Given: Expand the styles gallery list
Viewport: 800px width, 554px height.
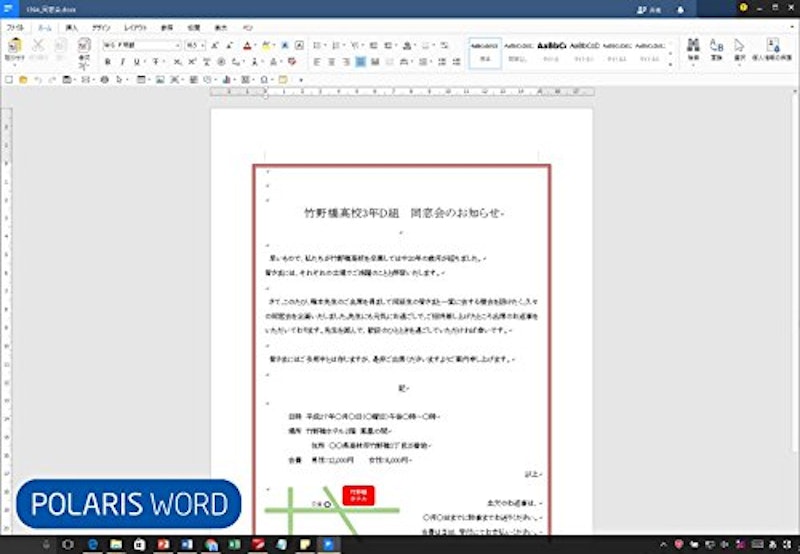Looking at the screenshot, I should pos(671,64).
